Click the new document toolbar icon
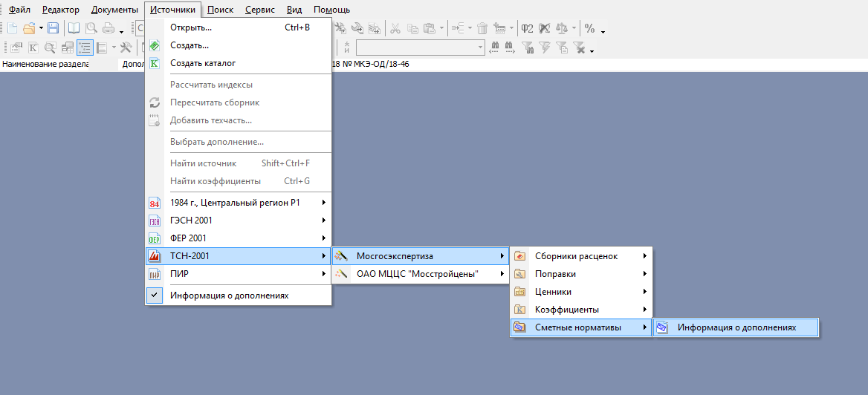 click(12, 27)
